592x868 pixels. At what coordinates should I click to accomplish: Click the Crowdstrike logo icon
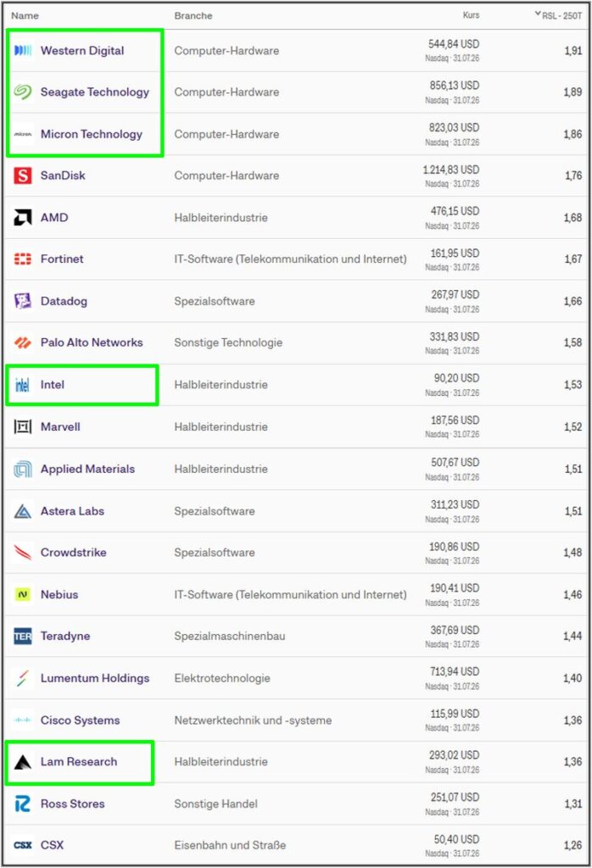point(23,553)
